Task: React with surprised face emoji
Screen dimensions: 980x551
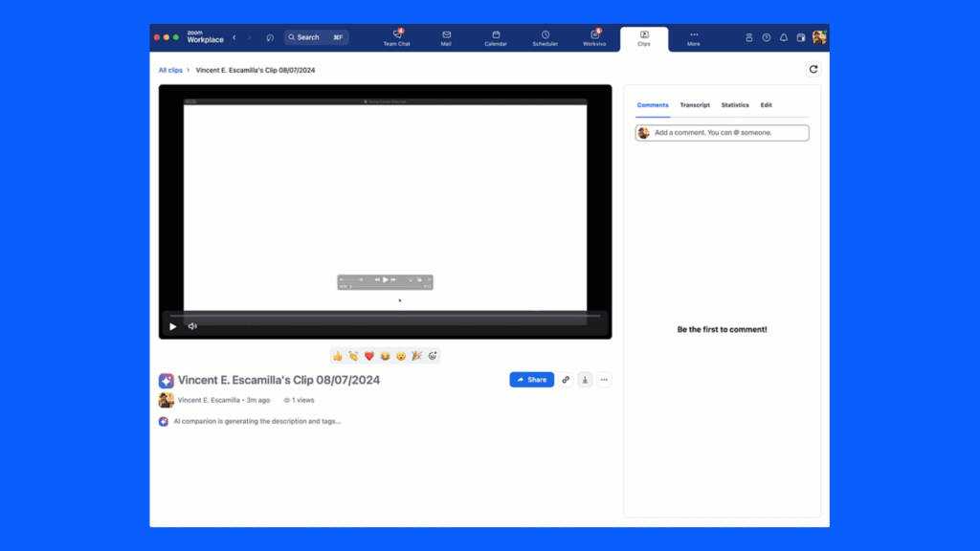Action: pyautogui.click(x=401, y=356)
